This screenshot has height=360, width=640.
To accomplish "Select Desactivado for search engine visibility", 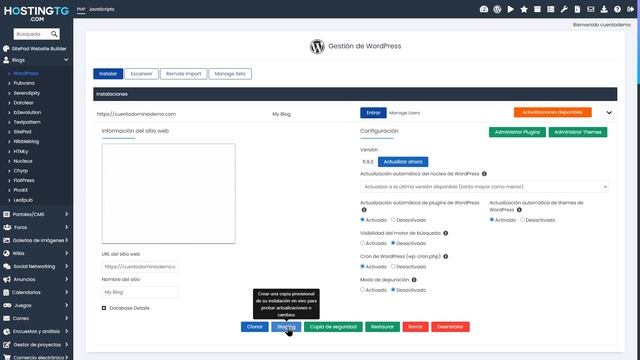I will (x=393, y=243).
